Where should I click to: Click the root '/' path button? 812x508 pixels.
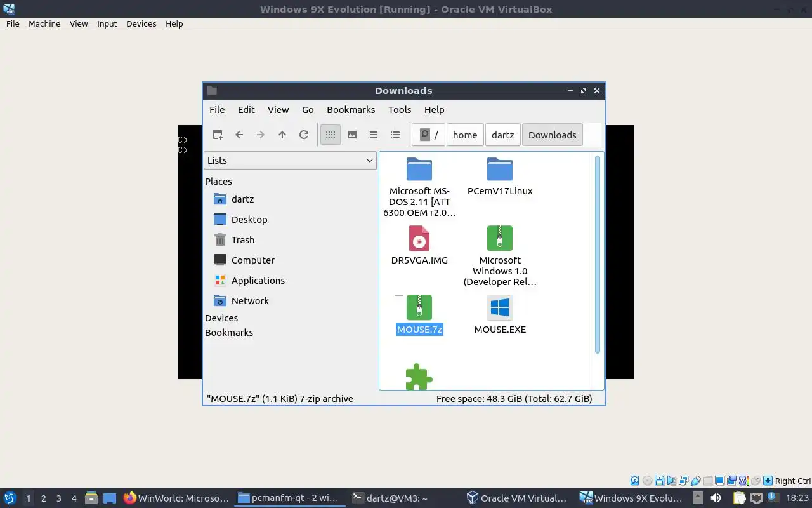tap(429, 135)
